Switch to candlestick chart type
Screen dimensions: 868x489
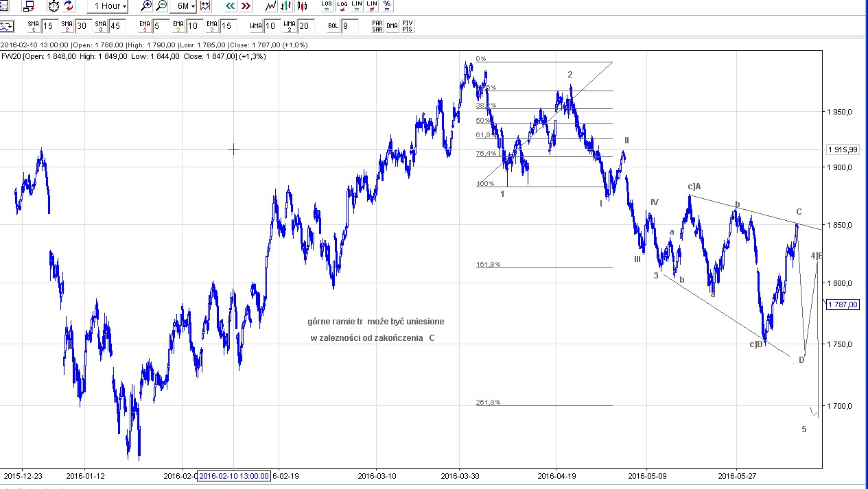click(x=302, y=6)
